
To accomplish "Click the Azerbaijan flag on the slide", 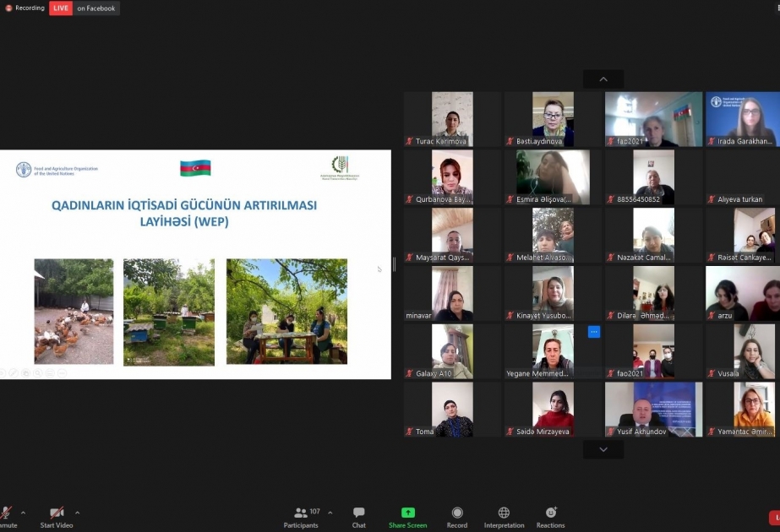I will pos(195,168).
